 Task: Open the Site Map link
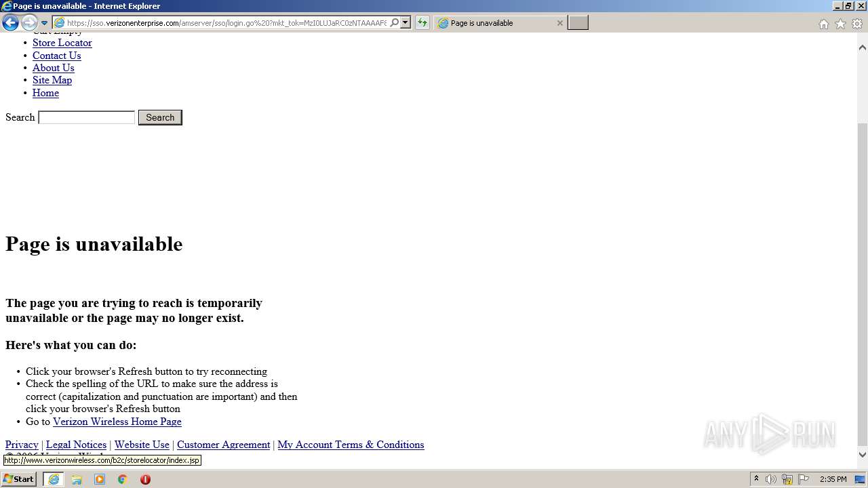[52, 80]
